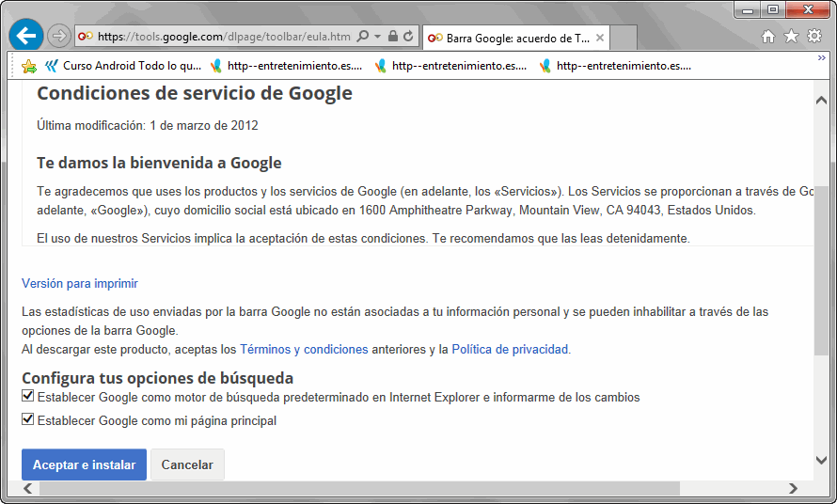Go back with the blue back arrow

pos(26,36)
